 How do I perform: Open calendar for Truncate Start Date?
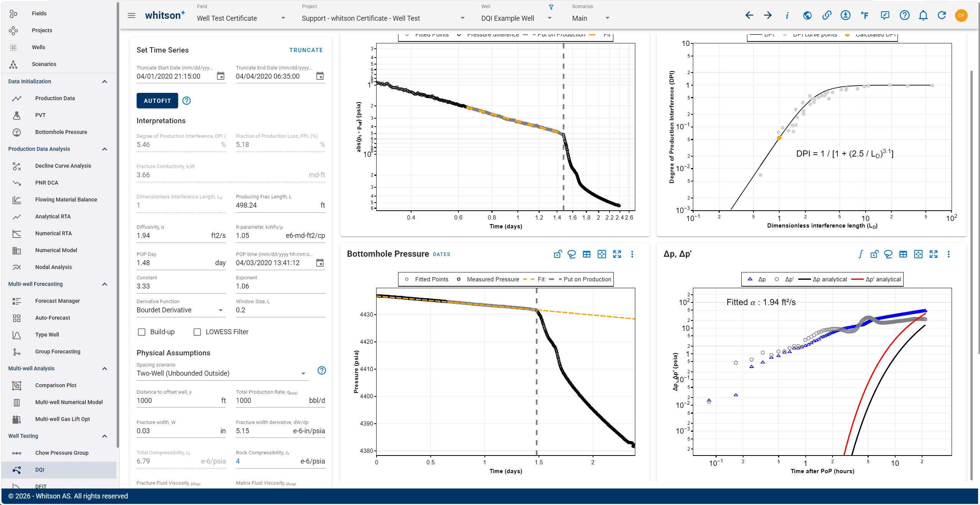coord(220,76)
